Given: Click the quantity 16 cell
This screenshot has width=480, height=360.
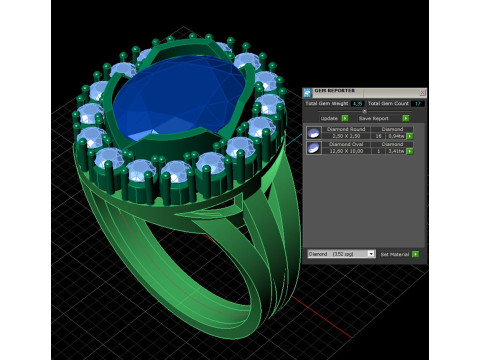Looking at the screenshot, I should click(x=378, y=136).
